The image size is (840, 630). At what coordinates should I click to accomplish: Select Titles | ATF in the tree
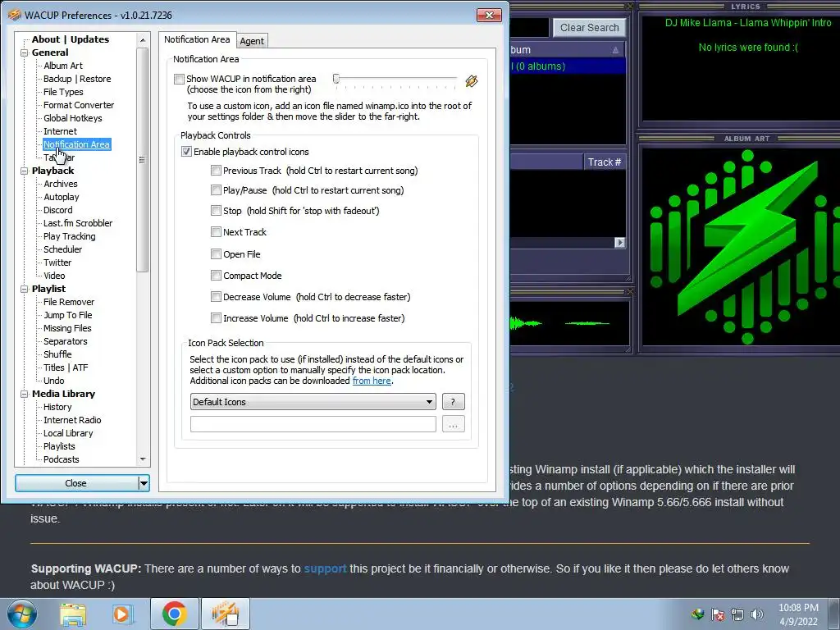point(66,367)
